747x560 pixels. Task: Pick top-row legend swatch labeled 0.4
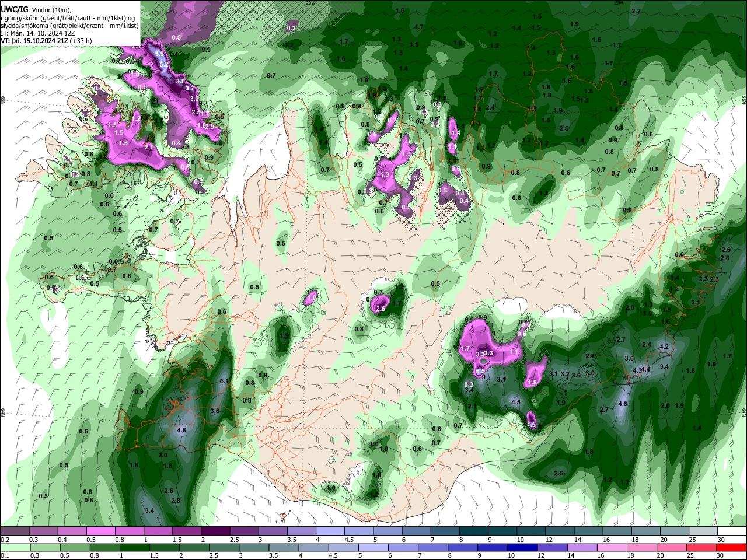pos(72,531)
